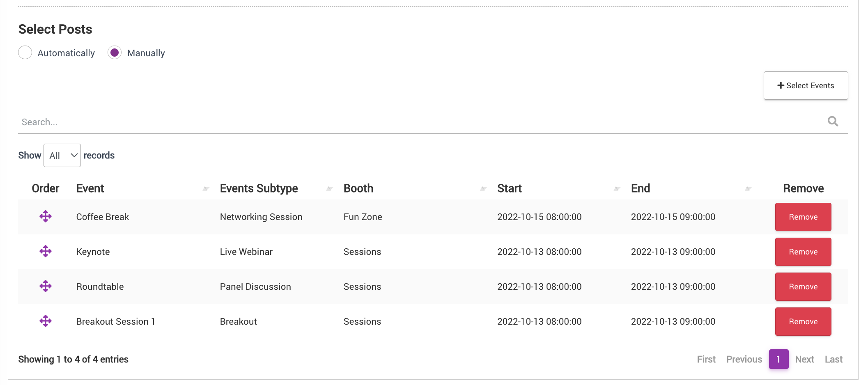Click the sort arrow in the Event column
This screenshot has width=868, height=385.
pos(206,189)
